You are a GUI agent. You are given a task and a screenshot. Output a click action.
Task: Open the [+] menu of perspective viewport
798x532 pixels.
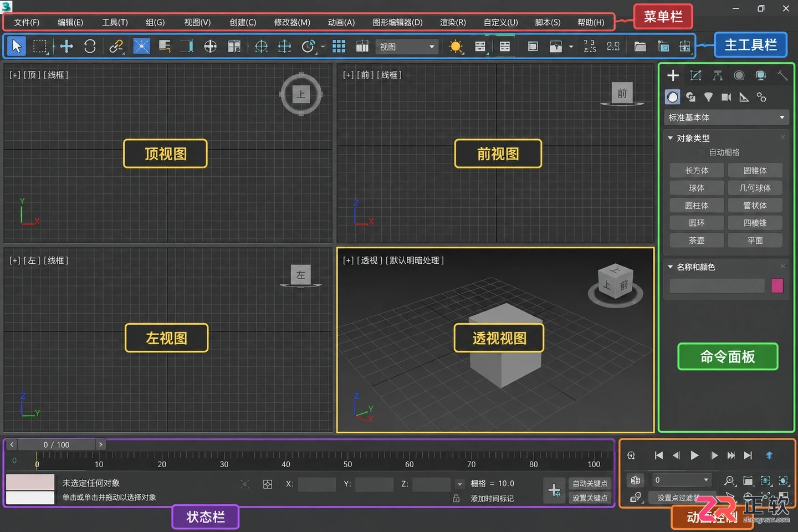point(348,260)
